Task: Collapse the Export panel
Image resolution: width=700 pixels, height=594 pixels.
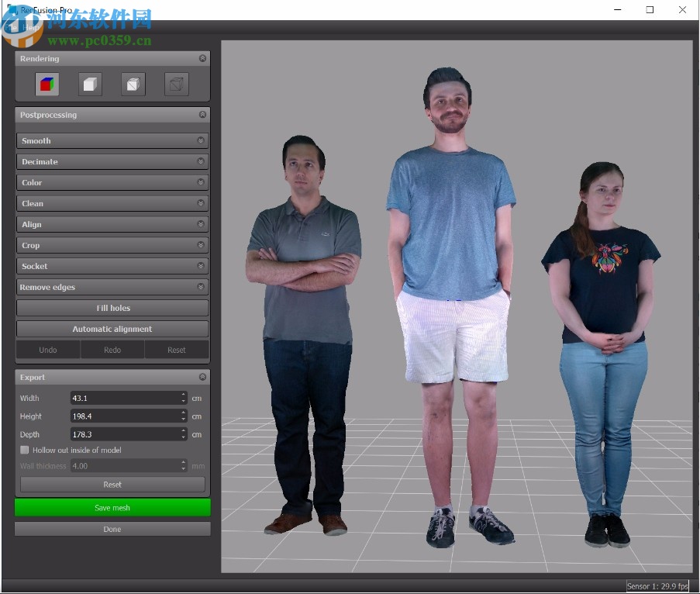Action: pos(202,378)
